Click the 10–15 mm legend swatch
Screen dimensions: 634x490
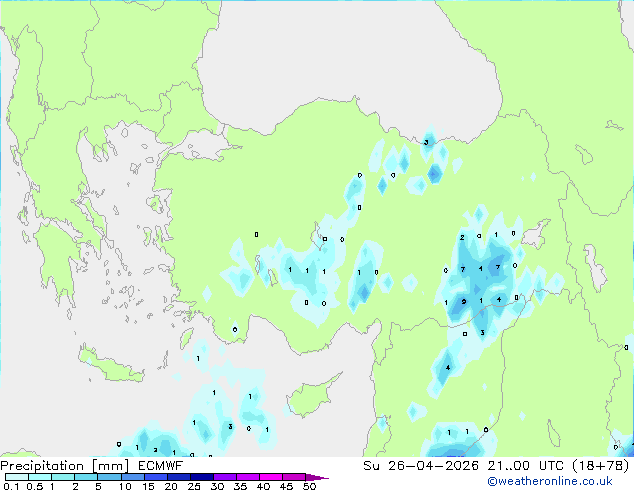click(132, 477)
